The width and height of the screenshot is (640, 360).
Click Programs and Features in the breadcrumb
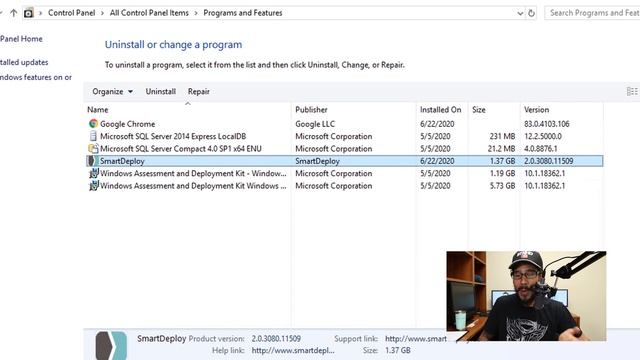coord(243,13)
